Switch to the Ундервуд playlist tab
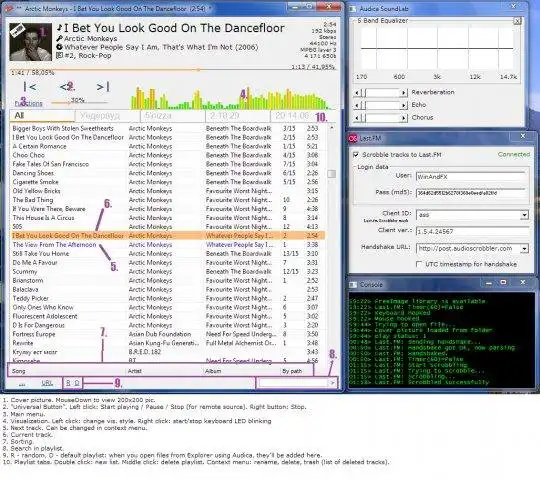This screenshot has width=540, height=480. (x=107, y=116)
